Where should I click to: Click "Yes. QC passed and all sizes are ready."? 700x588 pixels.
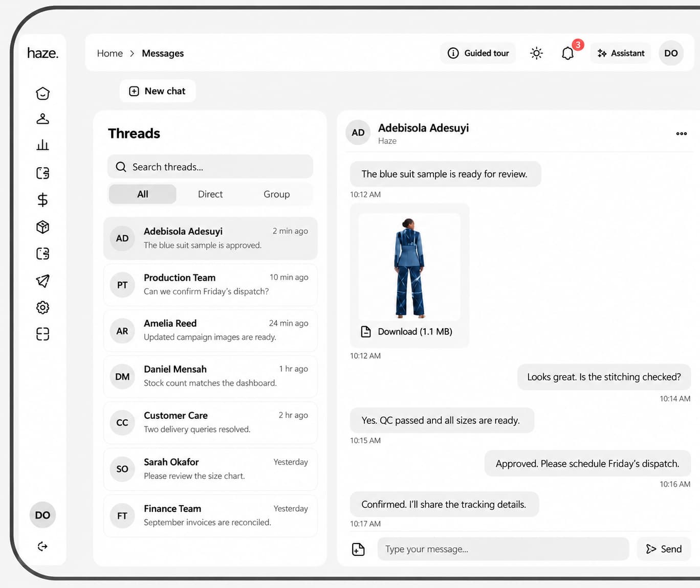point(442,420)
